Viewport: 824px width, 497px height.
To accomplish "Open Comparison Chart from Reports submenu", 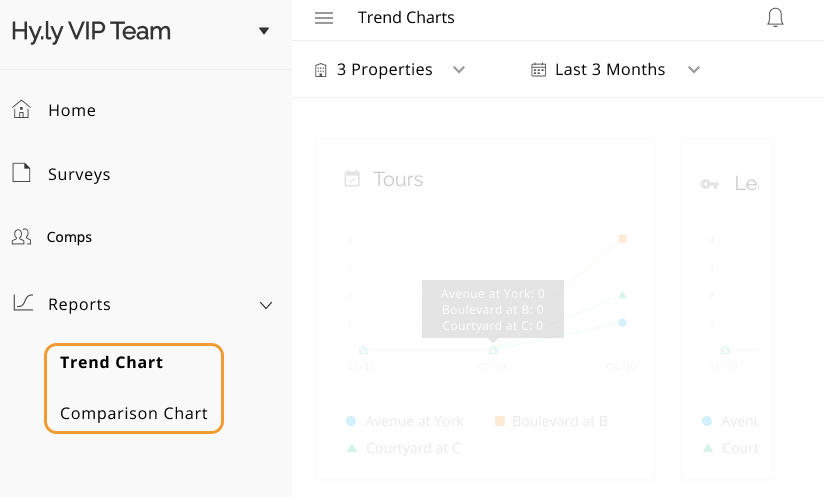I will 134,413.
